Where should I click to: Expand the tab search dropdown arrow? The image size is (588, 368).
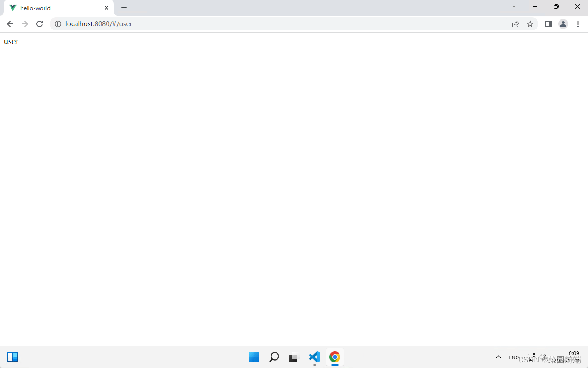(x=514, y=6)
